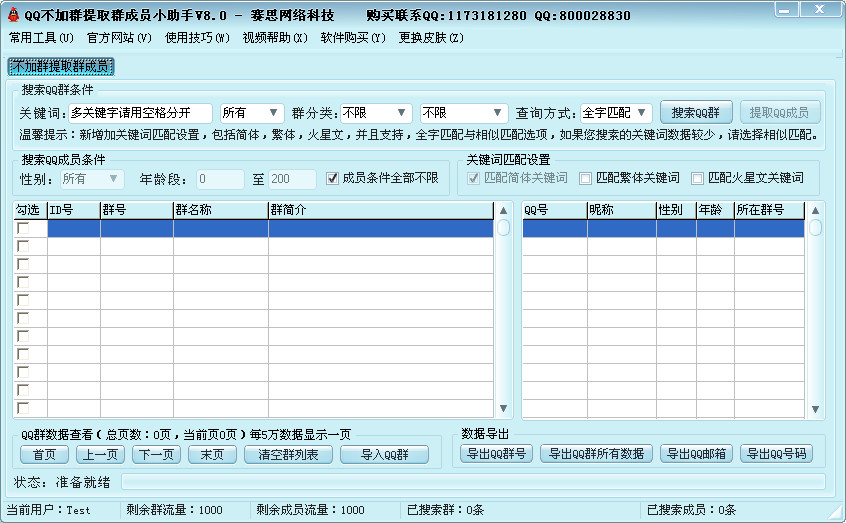
Task: Check the first row checkbox in group list
Action: tap(23, 228)
